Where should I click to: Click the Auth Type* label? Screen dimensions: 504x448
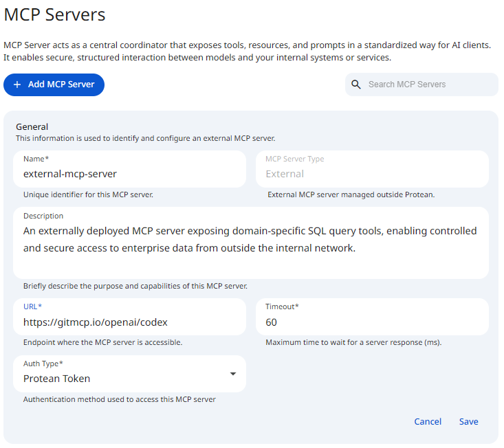[x=43, y=363]
